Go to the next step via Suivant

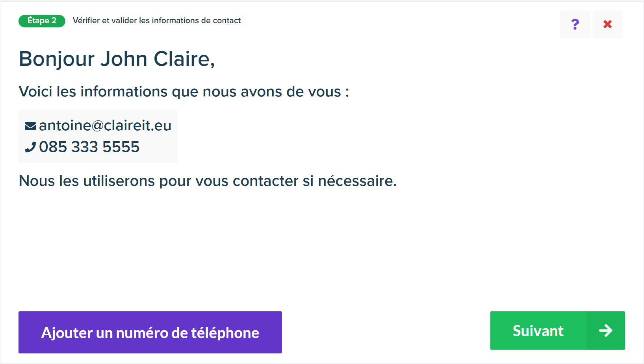coord(557,331)
